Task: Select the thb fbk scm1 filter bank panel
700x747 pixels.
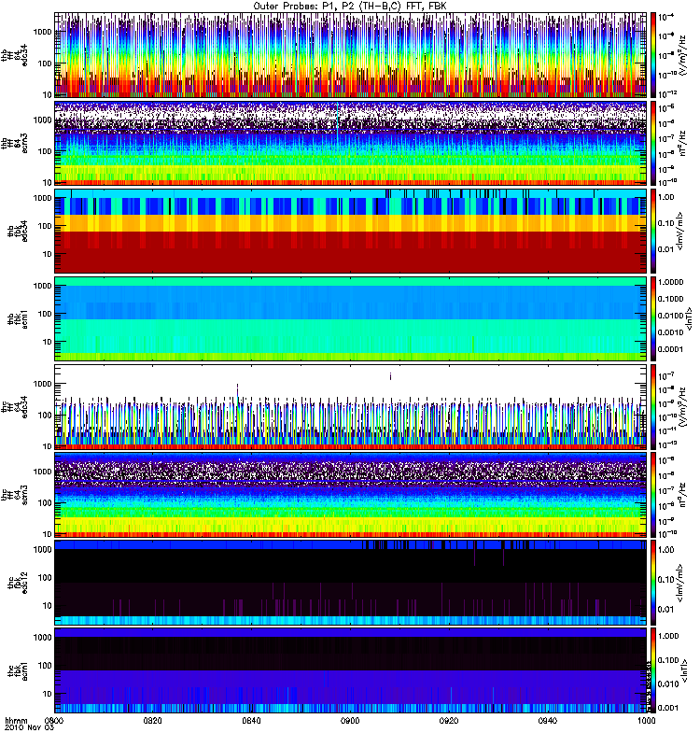Action: pyautogui.click(x=351, y=318)
